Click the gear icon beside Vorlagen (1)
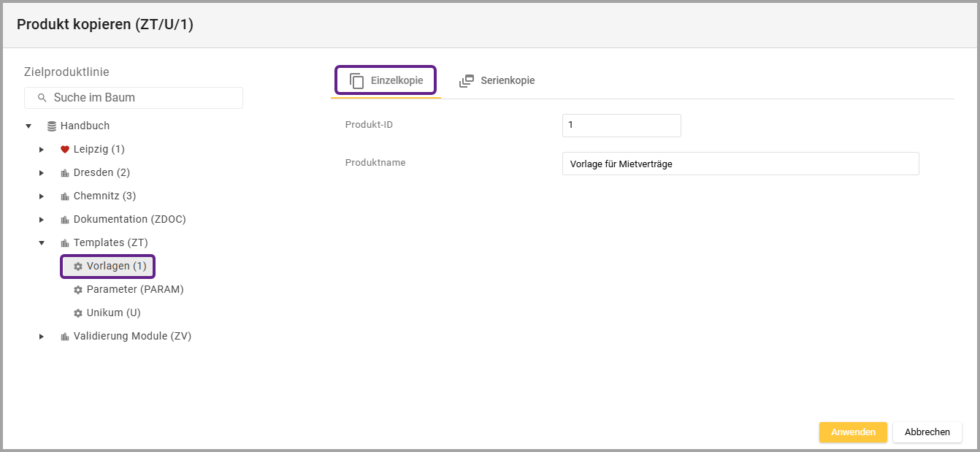The height and width of the screenshot is (452, 980). 78,267
